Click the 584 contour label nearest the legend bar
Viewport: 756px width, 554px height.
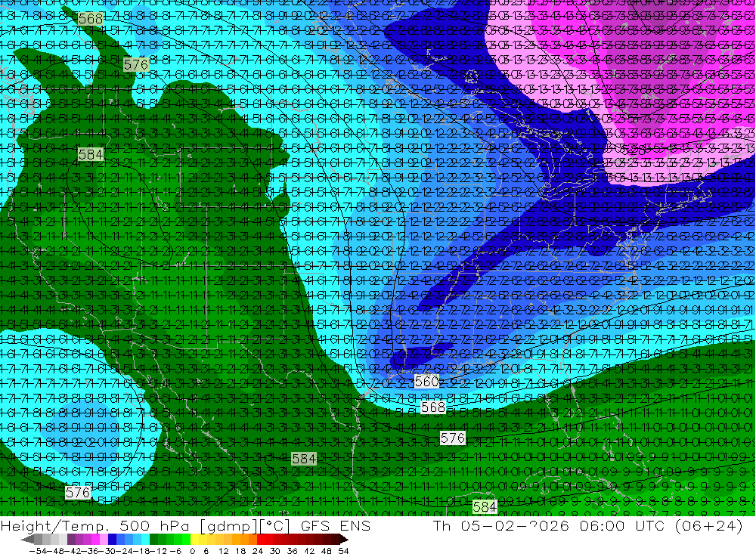(485, 506)
